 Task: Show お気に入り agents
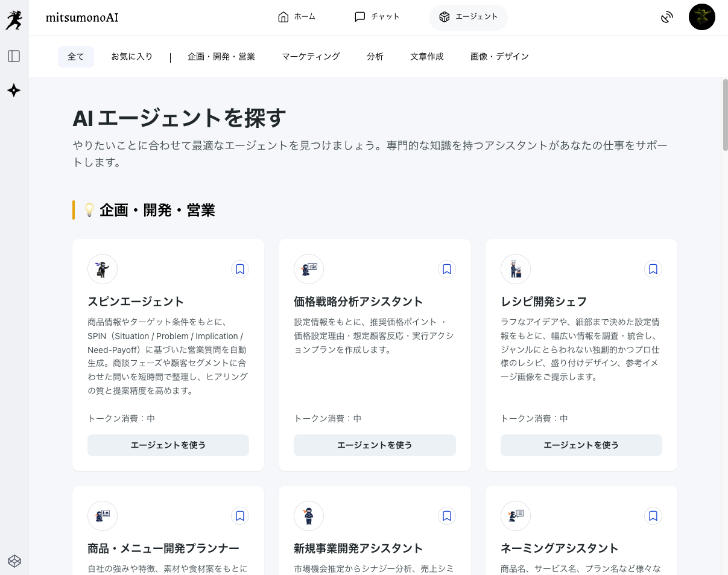coord(132,57)
